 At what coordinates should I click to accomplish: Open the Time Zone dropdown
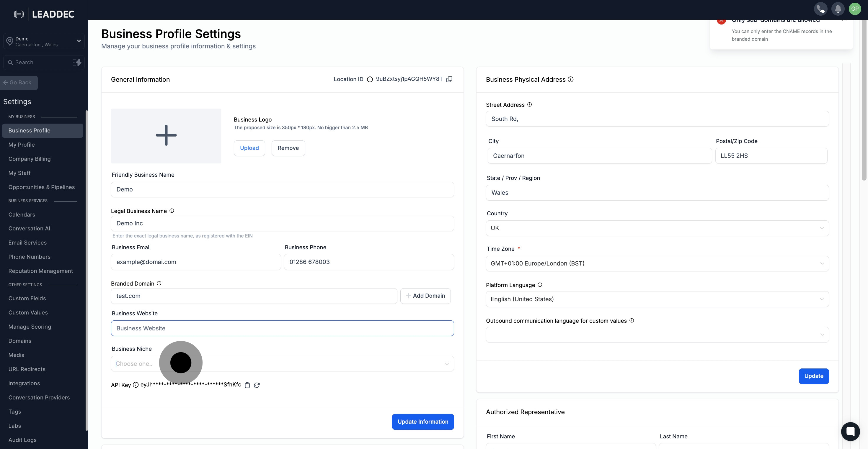657,263
